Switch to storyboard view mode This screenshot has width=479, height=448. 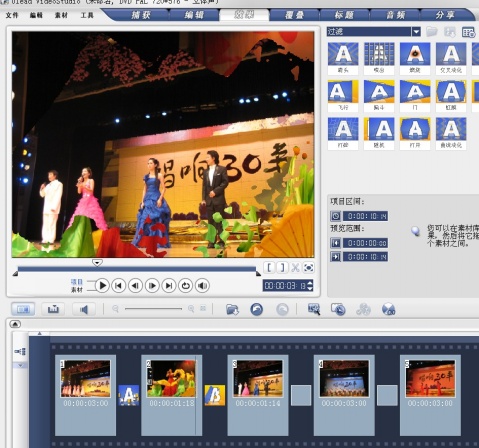click(23, 309)
